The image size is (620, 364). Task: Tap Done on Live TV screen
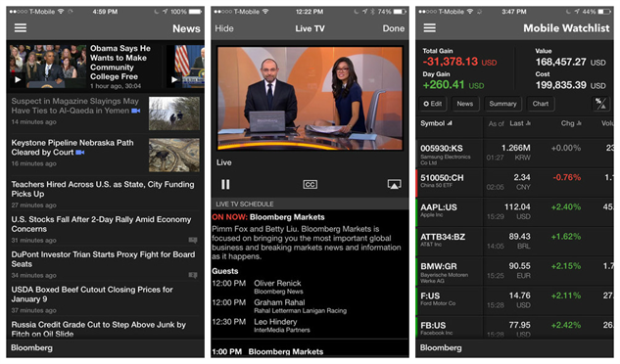pyautogui.click(x=394, y=28)
